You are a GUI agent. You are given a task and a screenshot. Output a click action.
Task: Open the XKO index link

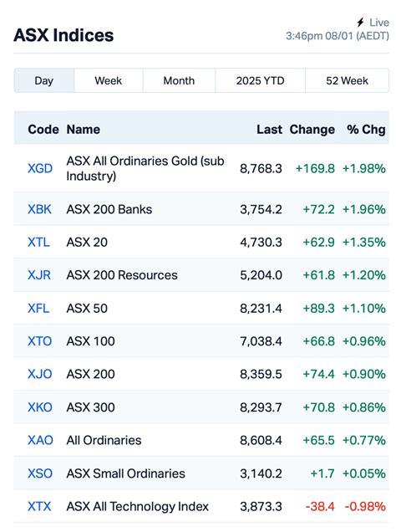pos(40,407)
